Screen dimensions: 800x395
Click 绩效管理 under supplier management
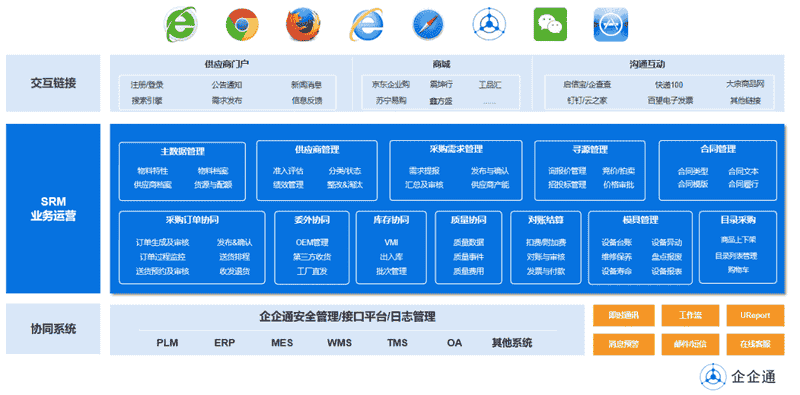288,185
